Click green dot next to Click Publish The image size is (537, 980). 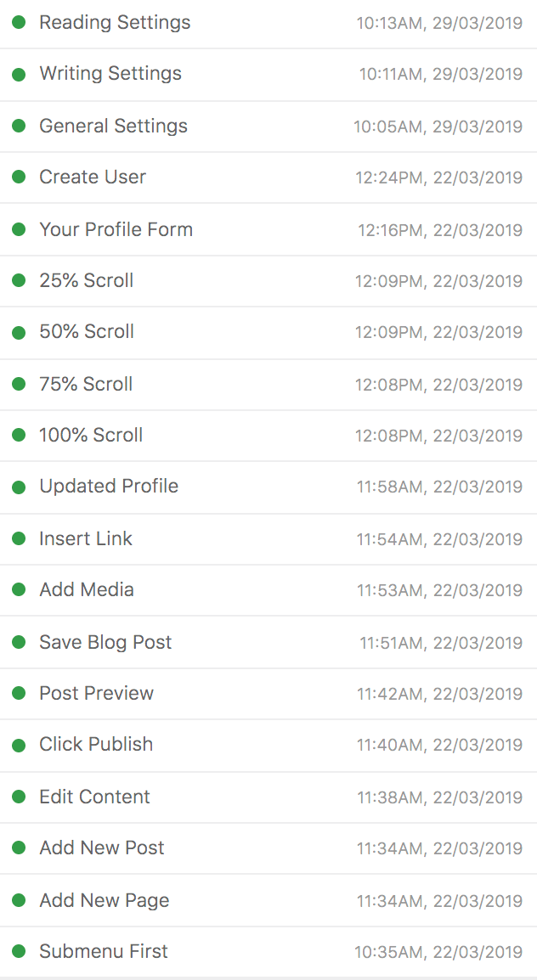click(x=19, y=745)
